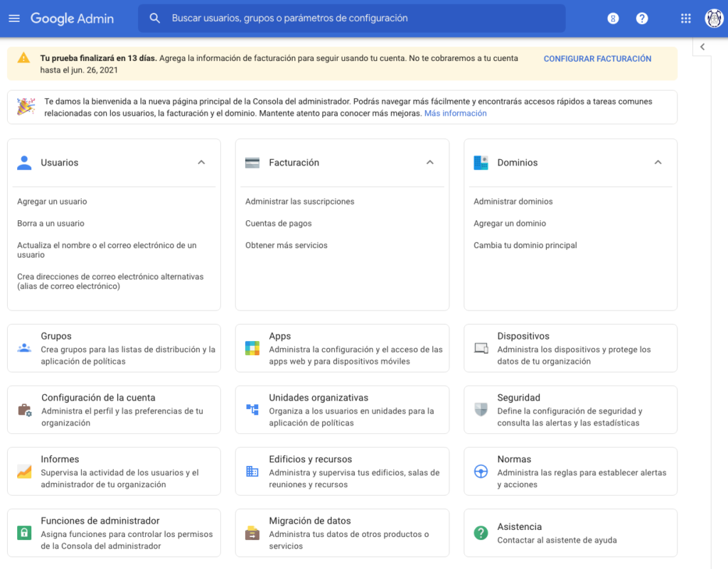Toggle the right side panel chevron
728x569 pixels.
(x=702, y=47)
